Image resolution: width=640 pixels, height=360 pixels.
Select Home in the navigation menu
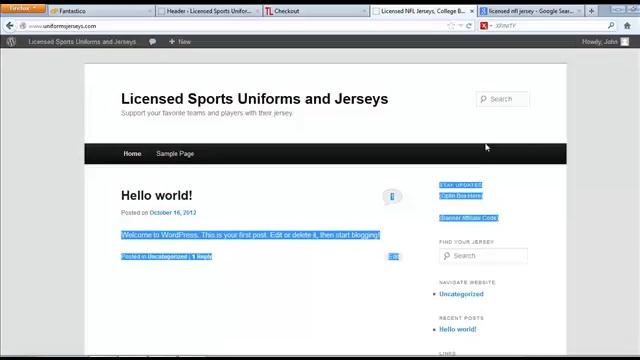pyautogui.click(x=132, y=154)
